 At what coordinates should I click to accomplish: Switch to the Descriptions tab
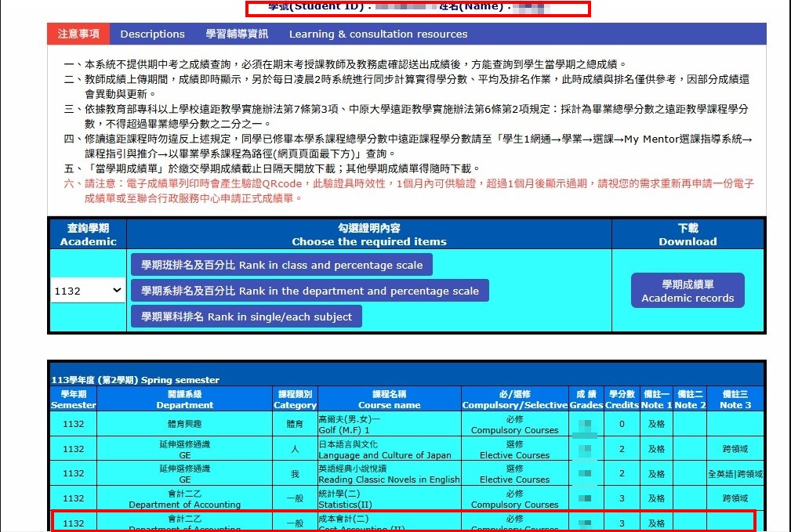click(152, 34)
